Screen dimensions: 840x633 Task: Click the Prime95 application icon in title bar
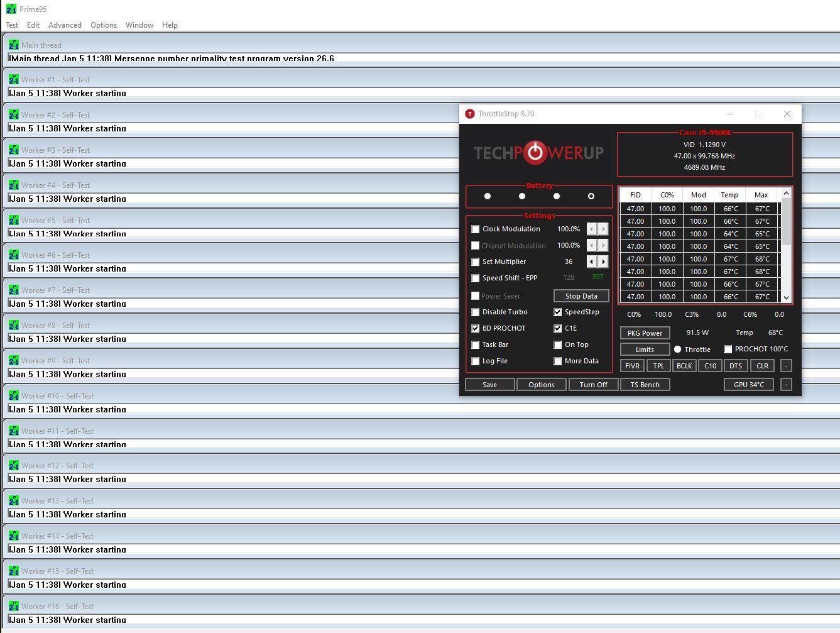pyautogui.click(x=11, y=9)
